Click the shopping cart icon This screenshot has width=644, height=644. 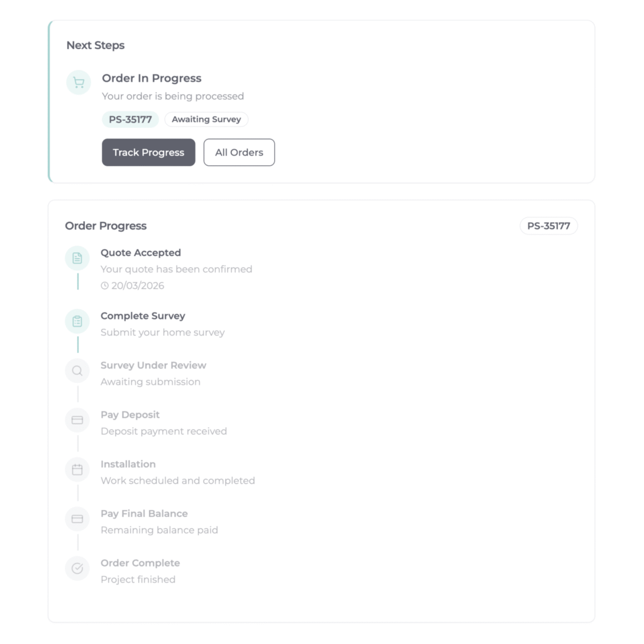pyautogui.click(x=79, y=83)
